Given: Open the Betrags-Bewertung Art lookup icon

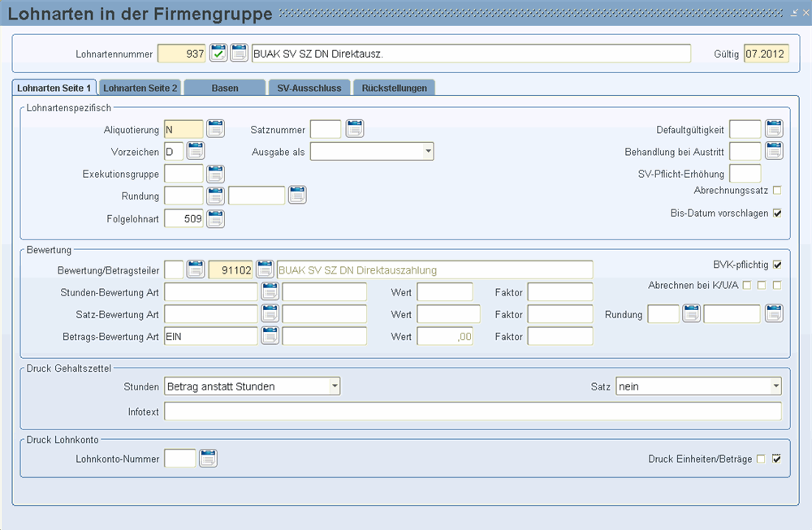Looking at the screenshot, I should 270,336.
